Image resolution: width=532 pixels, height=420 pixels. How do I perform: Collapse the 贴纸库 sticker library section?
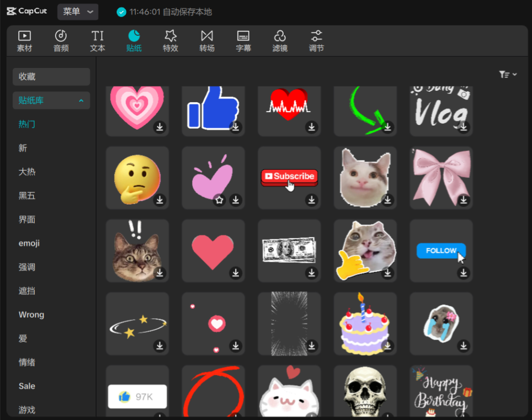(x=81, y=101)
